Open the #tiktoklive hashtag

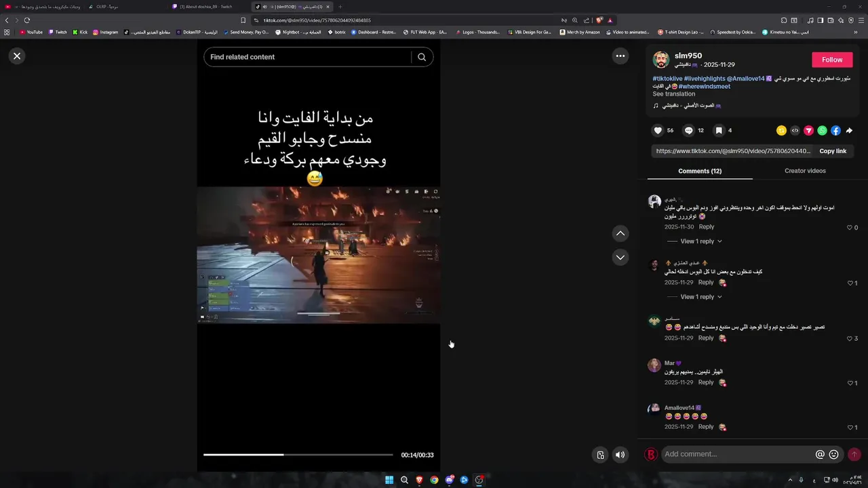click(x=667, y=79)
